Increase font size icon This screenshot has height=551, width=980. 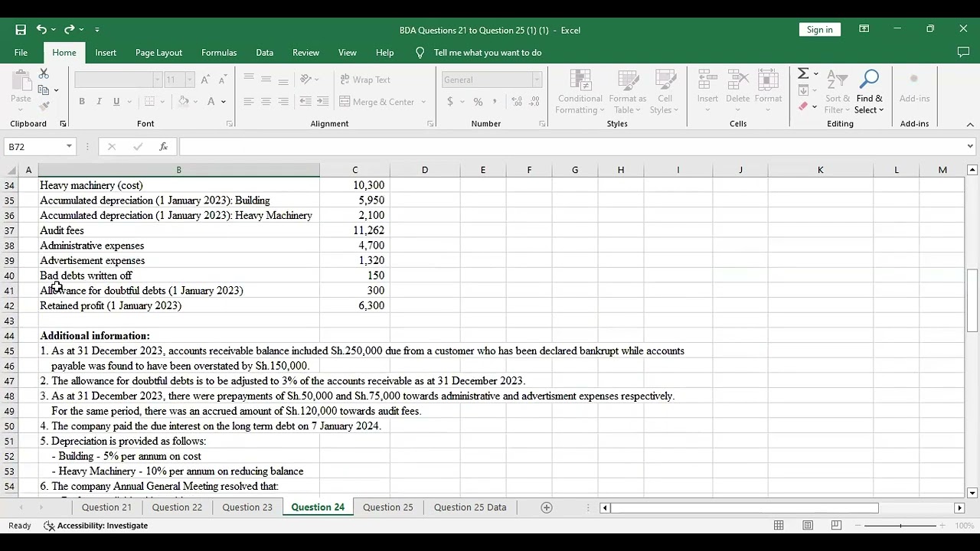(206, 80)
